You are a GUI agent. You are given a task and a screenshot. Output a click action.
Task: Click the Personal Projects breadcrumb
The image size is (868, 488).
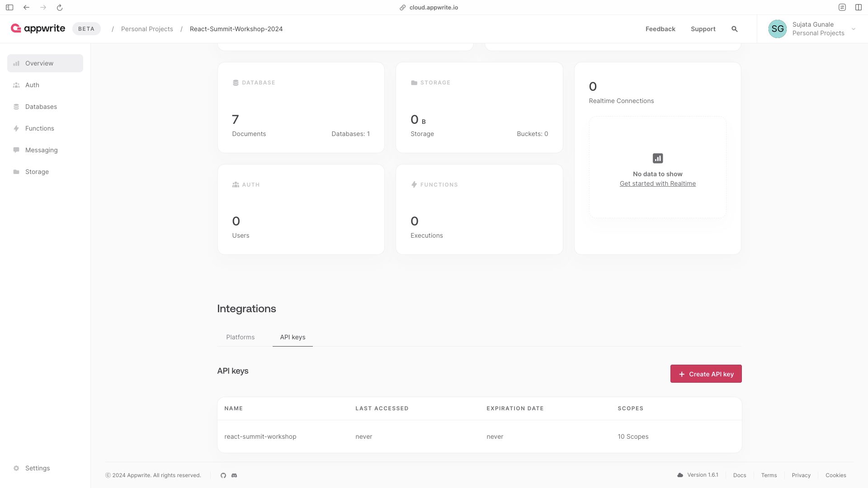click(x=147, y=29)
